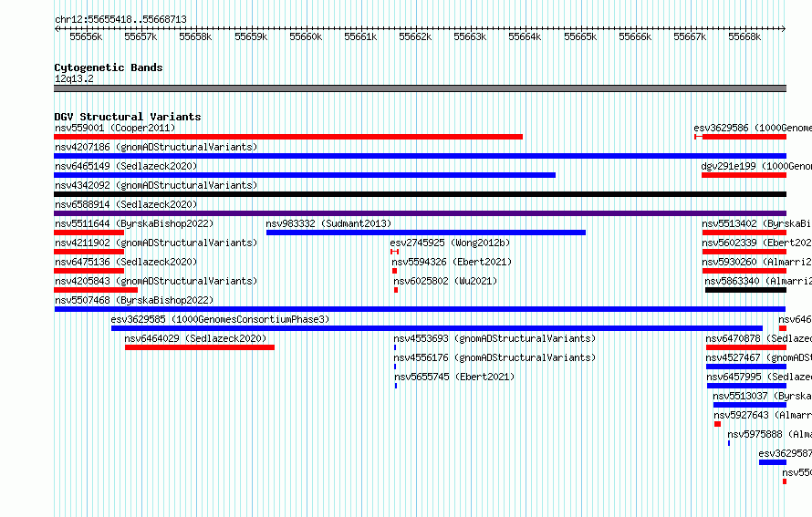The width and height of the screenshot is (812, 517).
Task: Click the Cytogenetic Bands track title
Action: pyautogui.click(x=109, y=67)
